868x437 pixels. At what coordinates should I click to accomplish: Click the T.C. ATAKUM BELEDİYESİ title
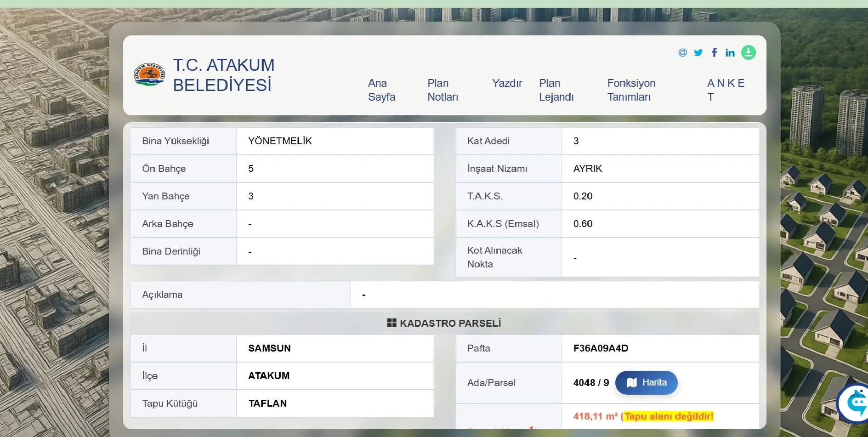(x=224, y=75)
